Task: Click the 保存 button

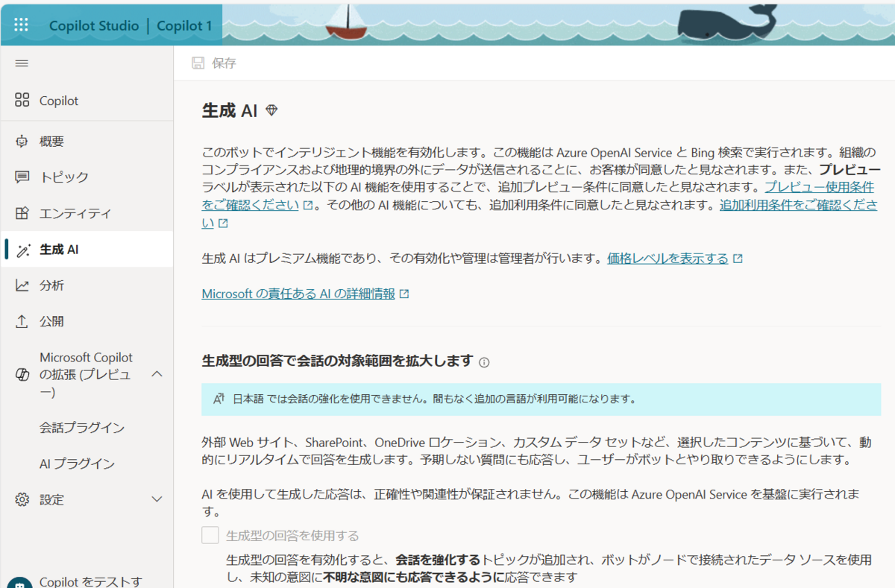Action: pos(214,63)
